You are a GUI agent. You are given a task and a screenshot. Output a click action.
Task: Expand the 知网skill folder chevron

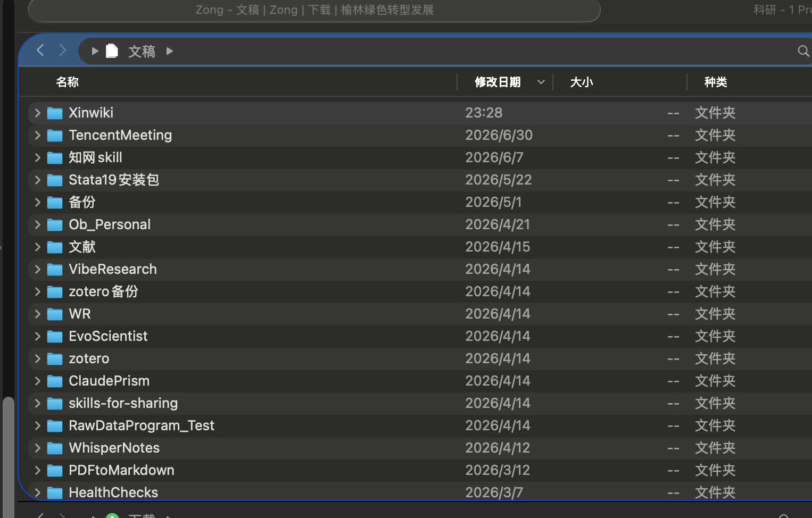pyautogui.click(x=37, y=157)
